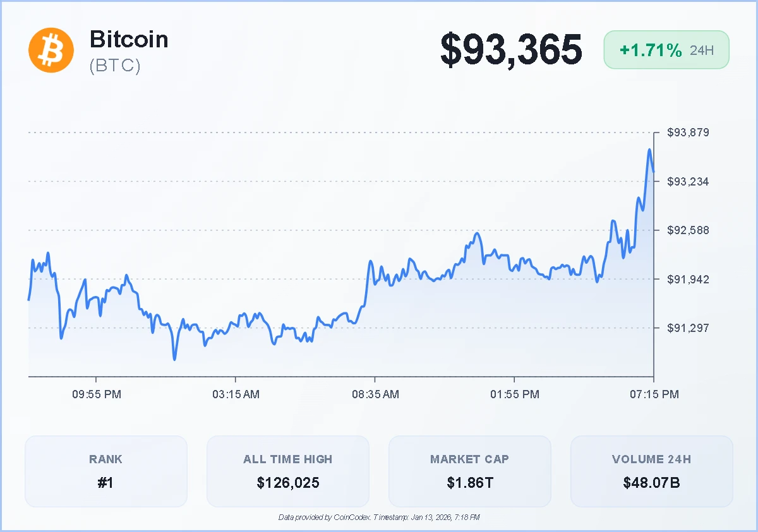Viewport: 758px width, 532px height.
Task: Click the 08:35 AM time axis label
Action: [x=375, y=394]
